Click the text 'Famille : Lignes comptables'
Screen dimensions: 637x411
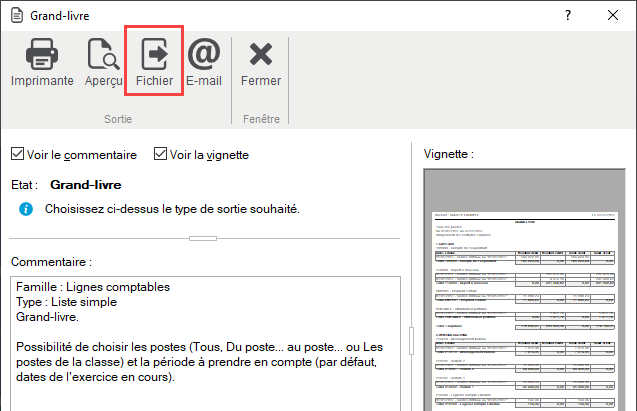[93, 287]
